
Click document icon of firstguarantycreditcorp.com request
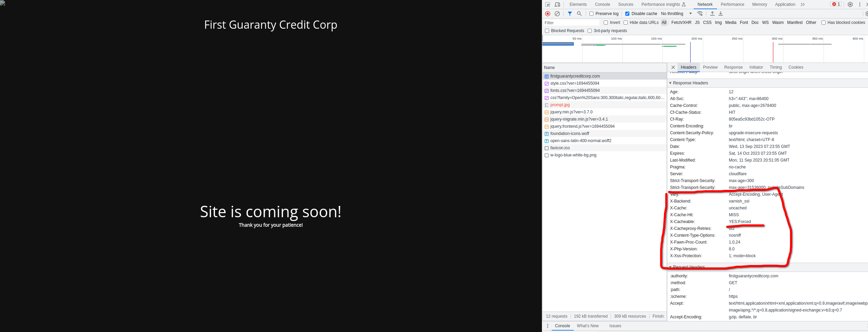tap(547, 77)
